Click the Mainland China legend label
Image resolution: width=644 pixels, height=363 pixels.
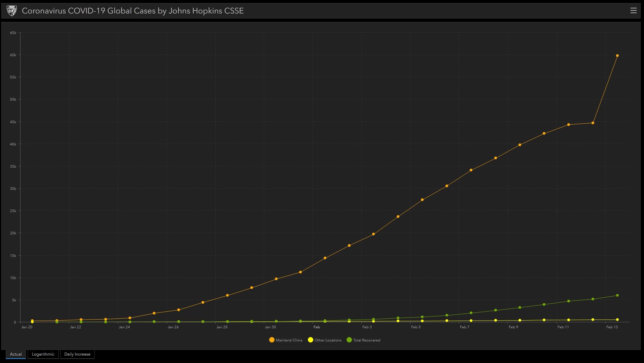click(x=289, y=340)
